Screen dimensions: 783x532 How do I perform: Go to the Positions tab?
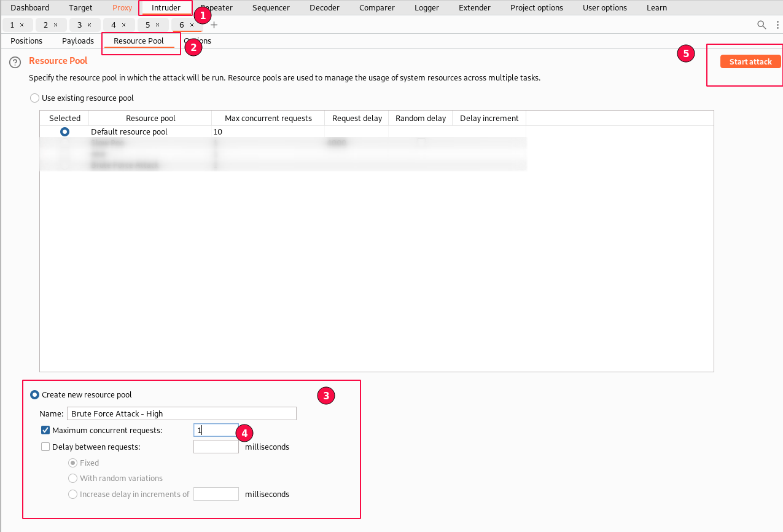(26, 41)
